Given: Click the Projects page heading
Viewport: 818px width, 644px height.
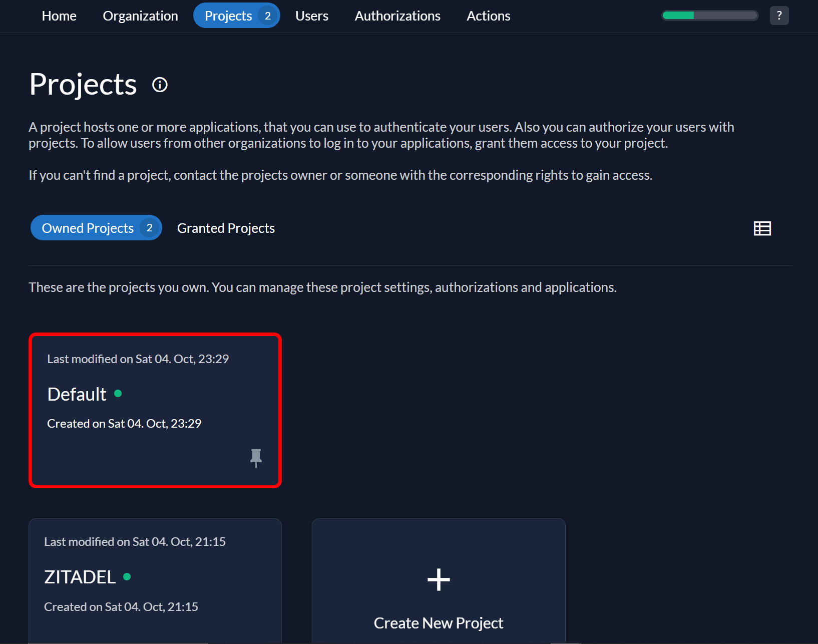Looking at the screenshot, I should click(x=83, y=84).
